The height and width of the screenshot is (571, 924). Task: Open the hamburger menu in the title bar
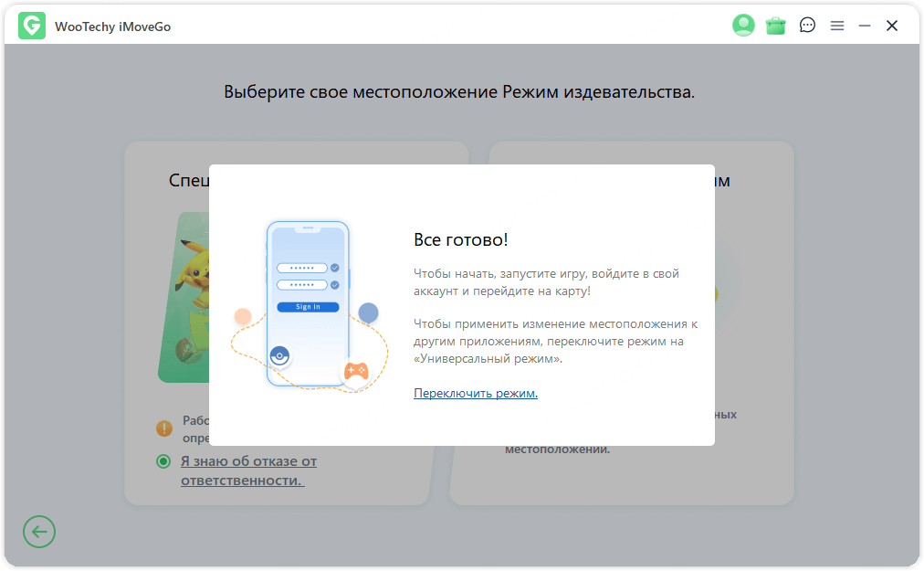click(837, 26)
